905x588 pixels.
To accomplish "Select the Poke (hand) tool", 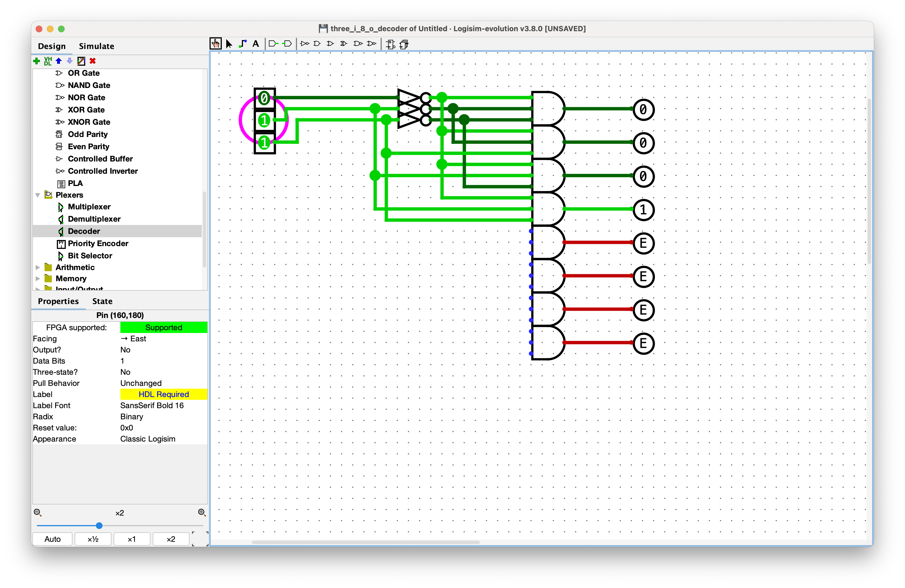I will [x=216, y=44].
